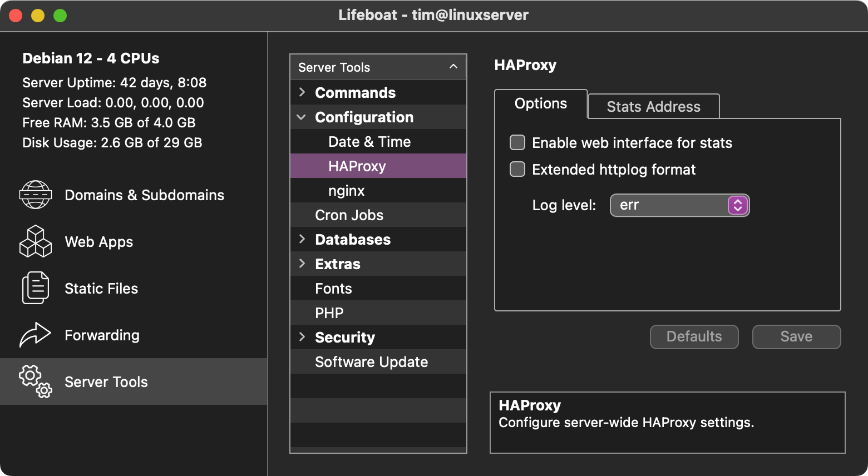The width and height of the screenshot is (868, 476).
Task: Expand the Extras group chevron
Action: click(x=302, y=264)
